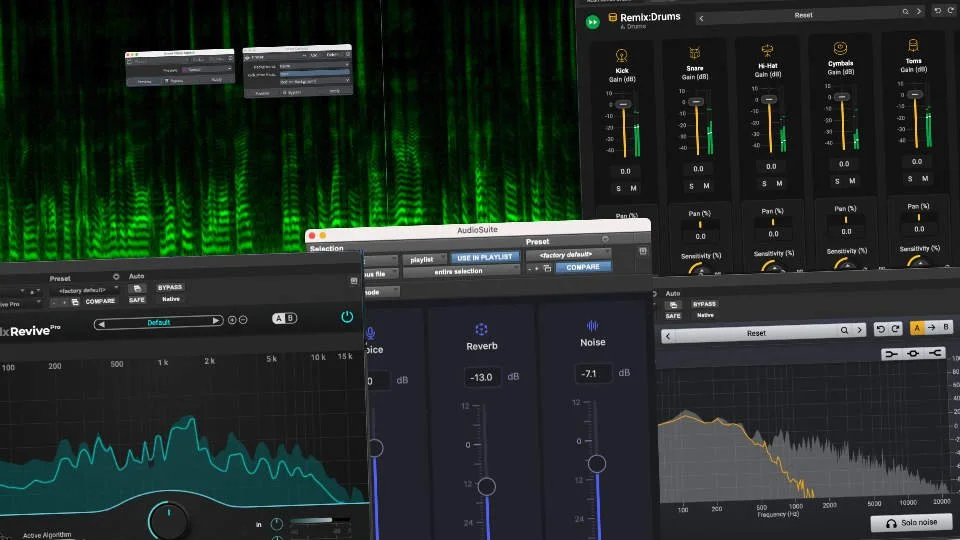Image resolution: width=960 pixels, height=540 pixels.
Task: Select state B in the denoise plugin
Action: click(946, 327)
